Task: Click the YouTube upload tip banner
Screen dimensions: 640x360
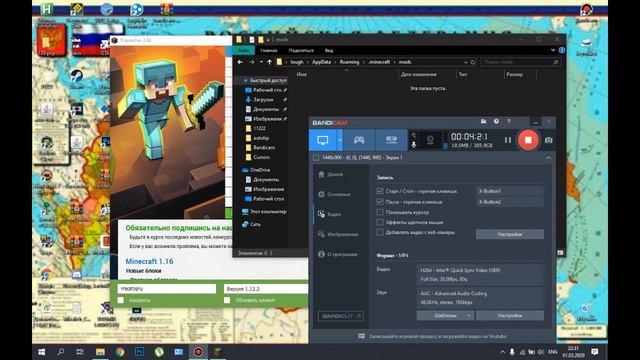Action: click(x=433, y=337)
